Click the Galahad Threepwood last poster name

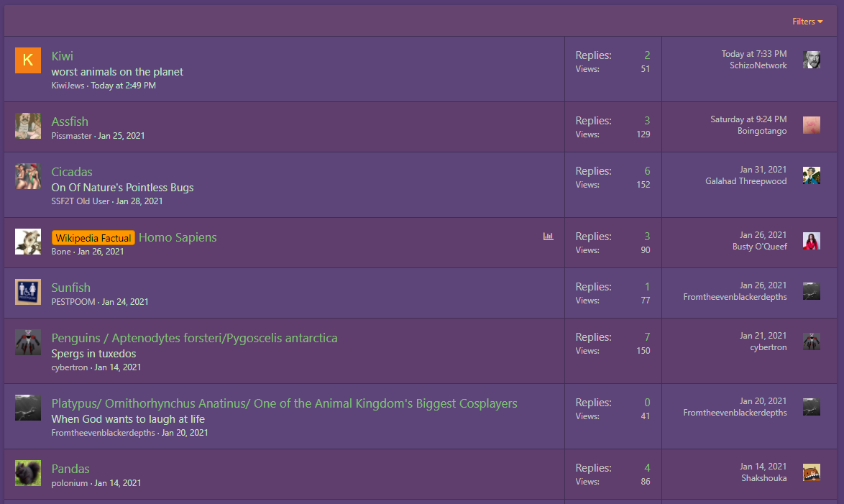pyautogui.click(x=746, y=181)
